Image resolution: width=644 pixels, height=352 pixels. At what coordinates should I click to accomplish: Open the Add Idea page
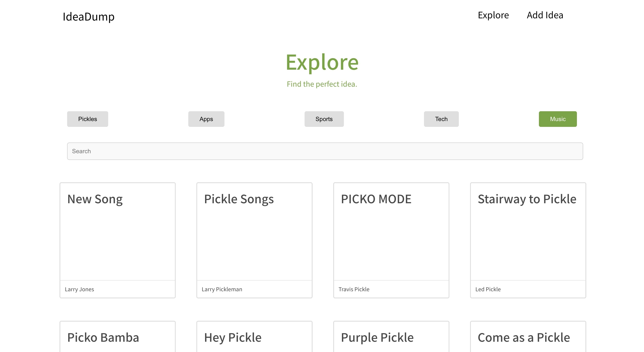coord(545,15)
